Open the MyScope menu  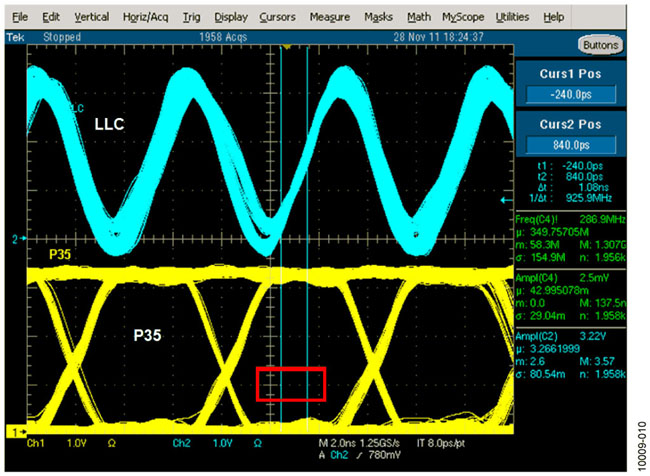coord(463,17)
